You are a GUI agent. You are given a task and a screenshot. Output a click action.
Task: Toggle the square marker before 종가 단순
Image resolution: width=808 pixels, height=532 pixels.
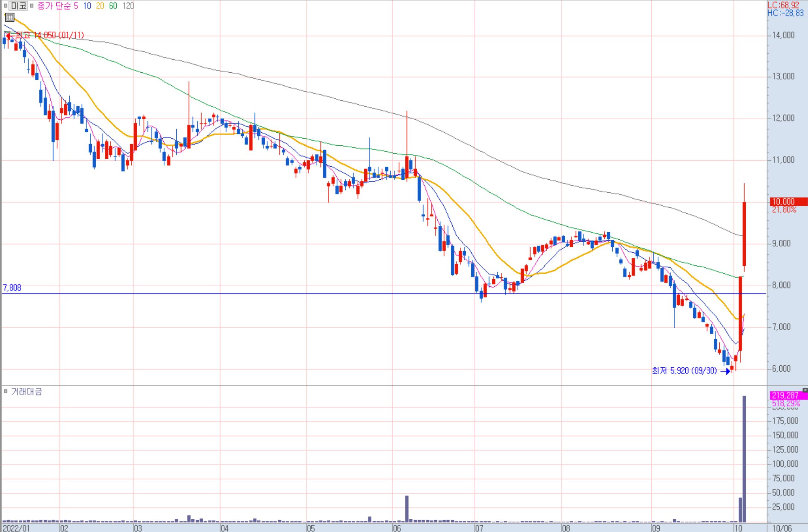[x=32, y=6]
